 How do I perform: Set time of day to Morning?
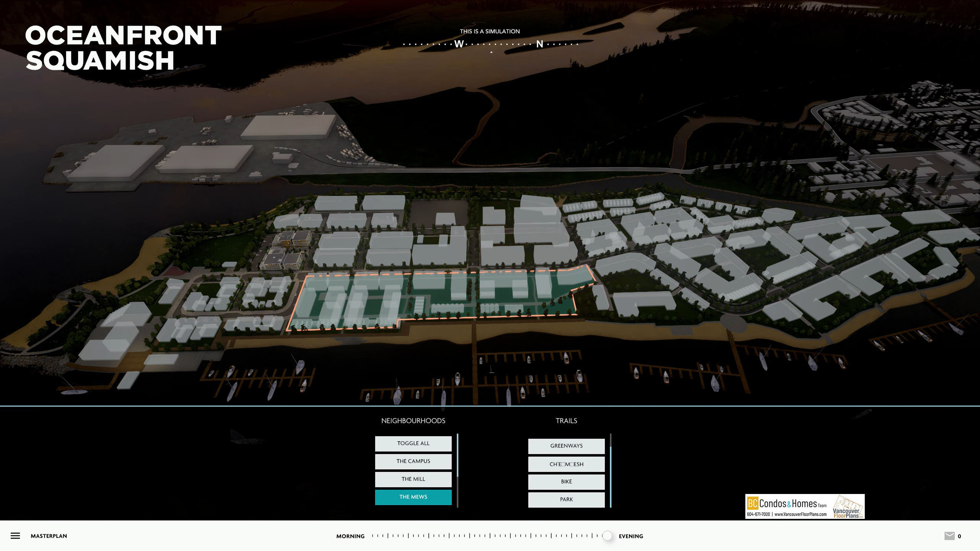(350, 536)
